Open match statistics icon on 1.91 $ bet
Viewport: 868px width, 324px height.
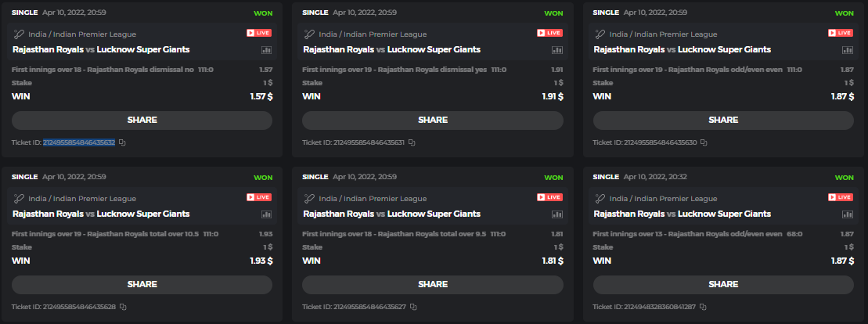point(557,50)
